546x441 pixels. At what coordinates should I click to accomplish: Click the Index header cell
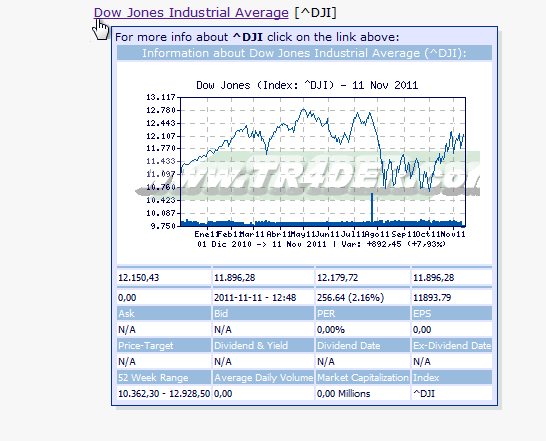(452, 378)
